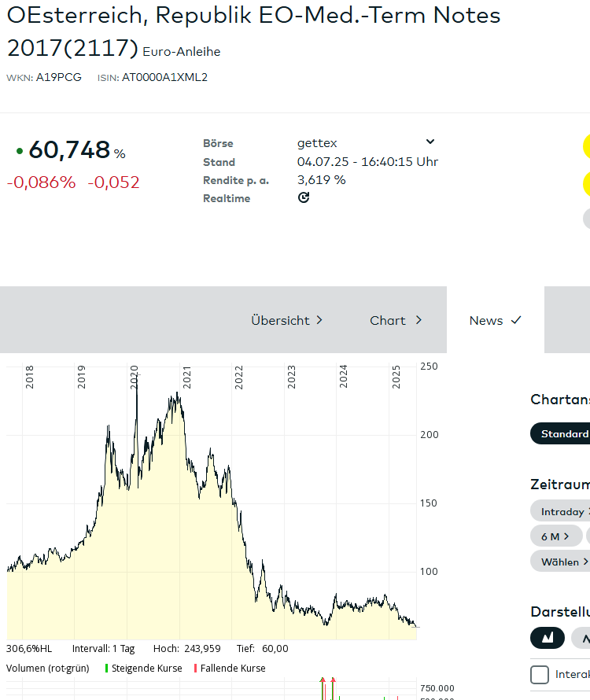Open the Intraday time range option
590x700 pixels.
562,511
